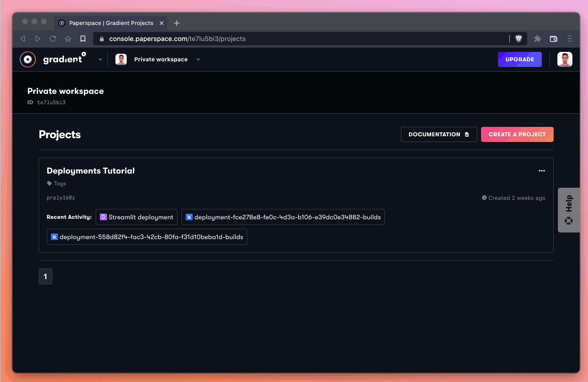Go to pagination page 1
This screenshot has width=588, height=382.
pyautogui.click(x=45, y=276)
